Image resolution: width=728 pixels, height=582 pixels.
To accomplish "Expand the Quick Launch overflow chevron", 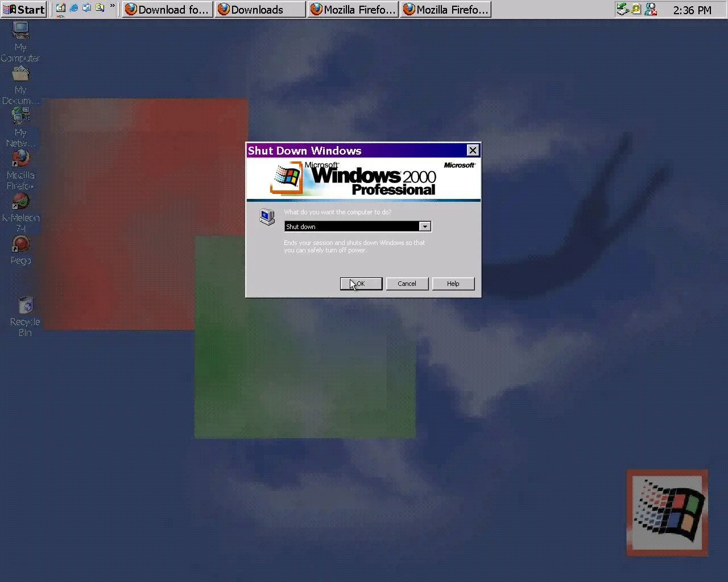I will pyautogui.click(x=112, y=7).
